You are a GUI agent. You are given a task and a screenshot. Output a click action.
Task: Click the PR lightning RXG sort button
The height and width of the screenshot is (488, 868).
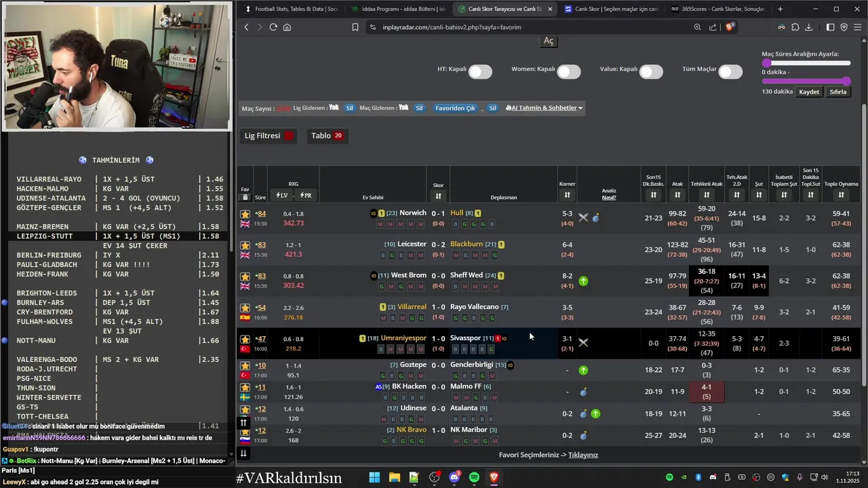click(305, 195)
